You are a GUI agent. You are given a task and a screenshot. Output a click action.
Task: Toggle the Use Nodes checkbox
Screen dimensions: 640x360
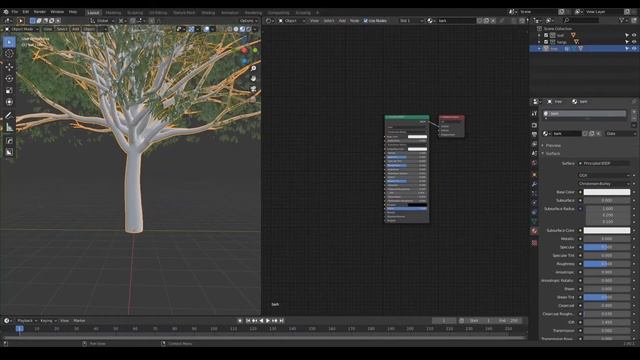click(366, 20)
